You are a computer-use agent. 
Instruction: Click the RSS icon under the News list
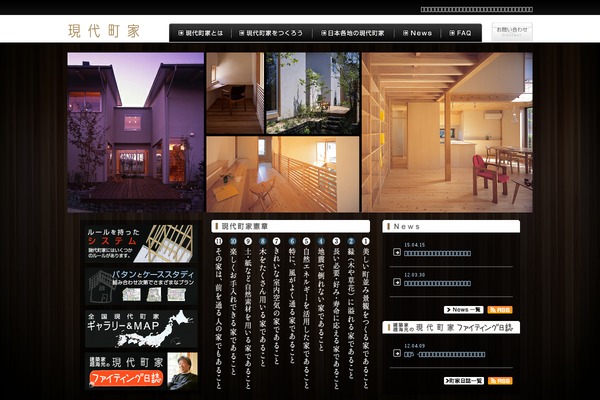(500, 310)
